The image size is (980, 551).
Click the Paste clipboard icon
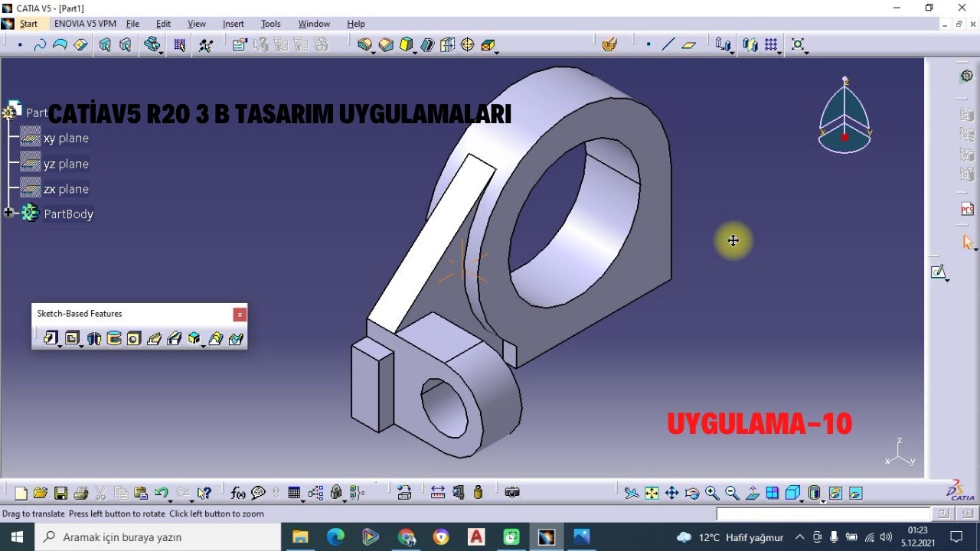tap(141, 493)
